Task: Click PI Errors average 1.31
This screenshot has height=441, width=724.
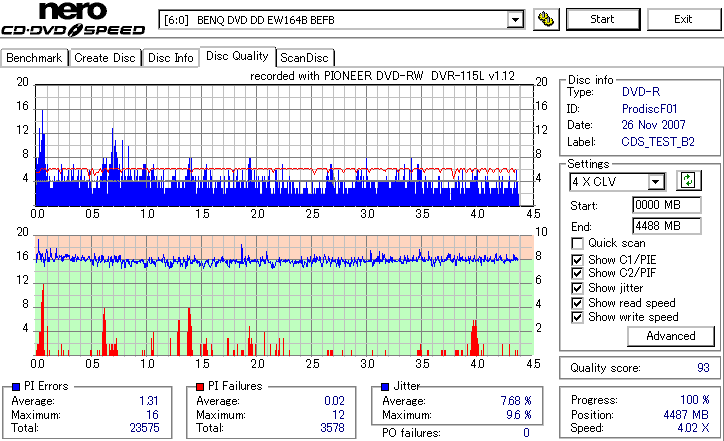Action: coord(149,401)
